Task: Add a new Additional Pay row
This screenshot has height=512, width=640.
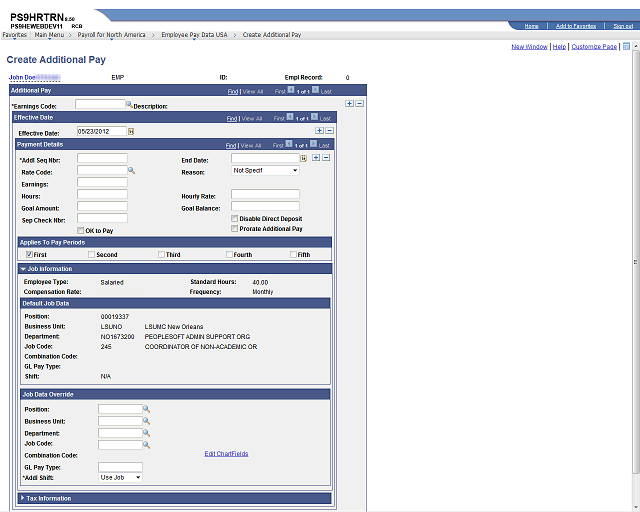Action: (x=349, y=104)
